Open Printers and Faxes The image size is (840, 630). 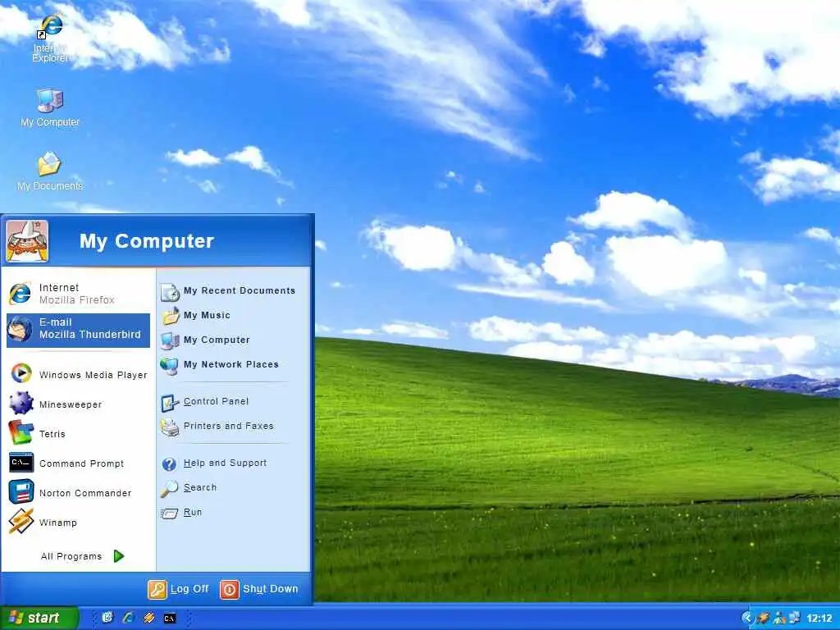click(x=217, y=427)
